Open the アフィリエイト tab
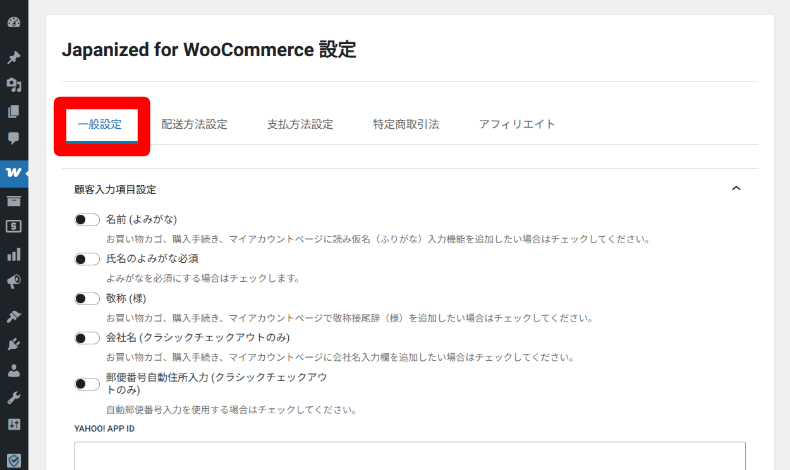Viewport: 790px width, 470px height. point(517,124)
